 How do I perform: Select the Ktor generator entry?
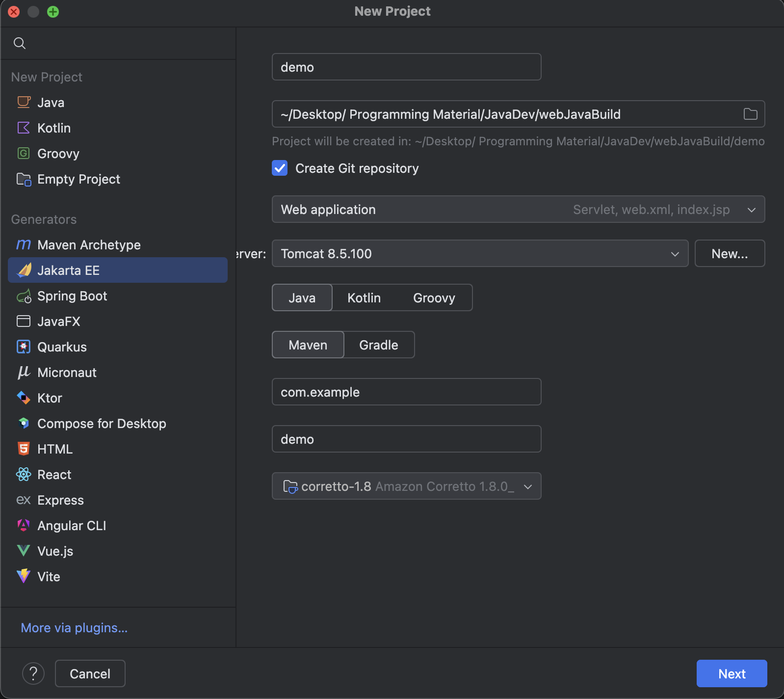(118, 398)
